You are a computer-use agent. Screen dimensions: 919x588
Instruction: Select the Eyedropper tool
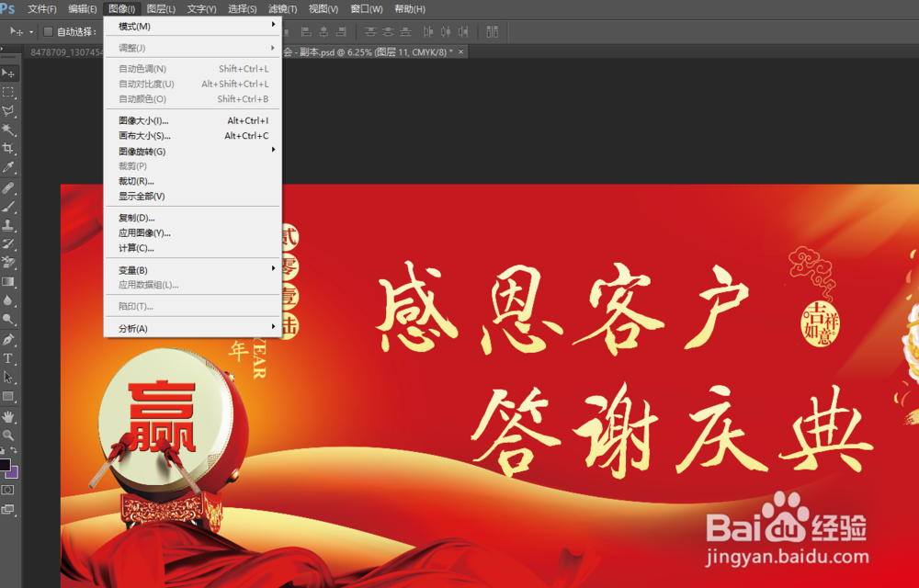(x=8, y=167)
